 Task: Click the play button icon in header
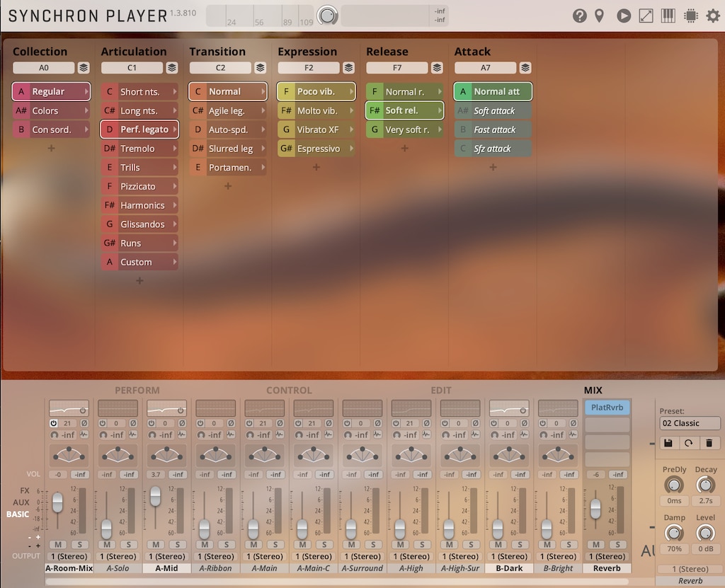(623, 16)
